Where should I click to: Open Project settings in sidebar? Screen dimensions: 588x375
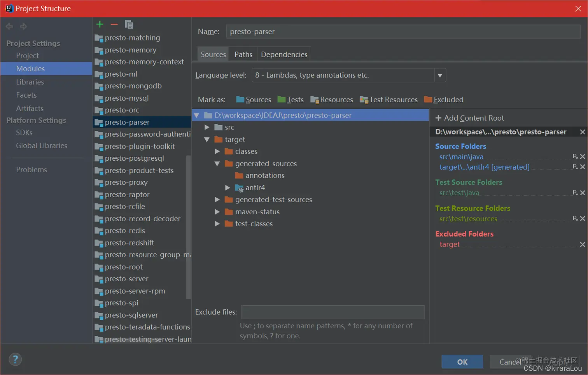[x=27, y=56]
